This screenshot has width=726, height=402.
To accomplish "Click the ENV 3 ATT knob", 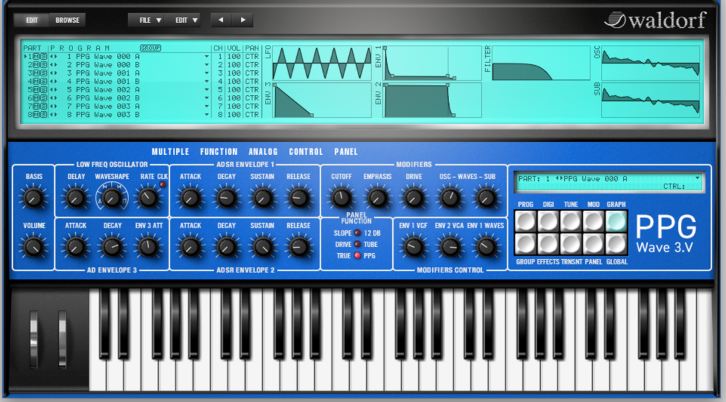I will [148, 247].
